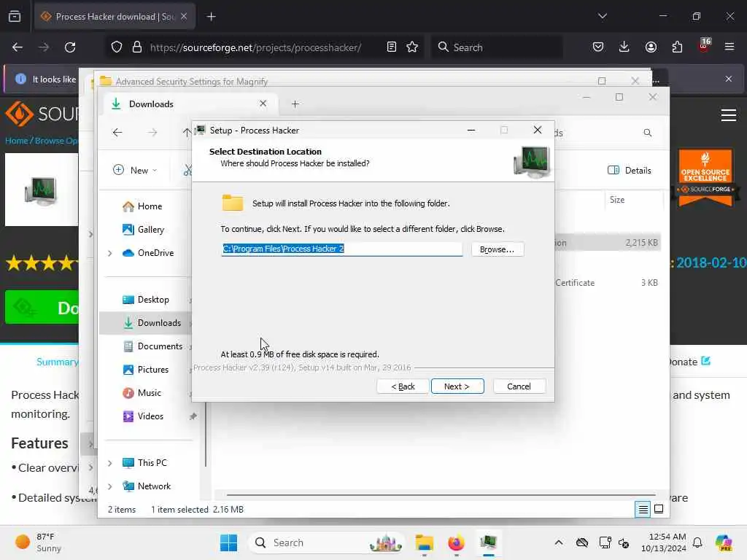The width and height of the screenshot is (747, 560).
Task: Click Explorer up-directory arrow
Action: 187,133
